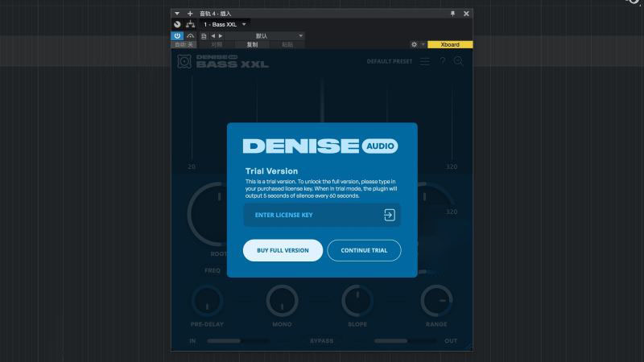This screenshot has height=362, width=644.
Task: Open the Bass XXL help question mark
Action: tap(442, 61)
